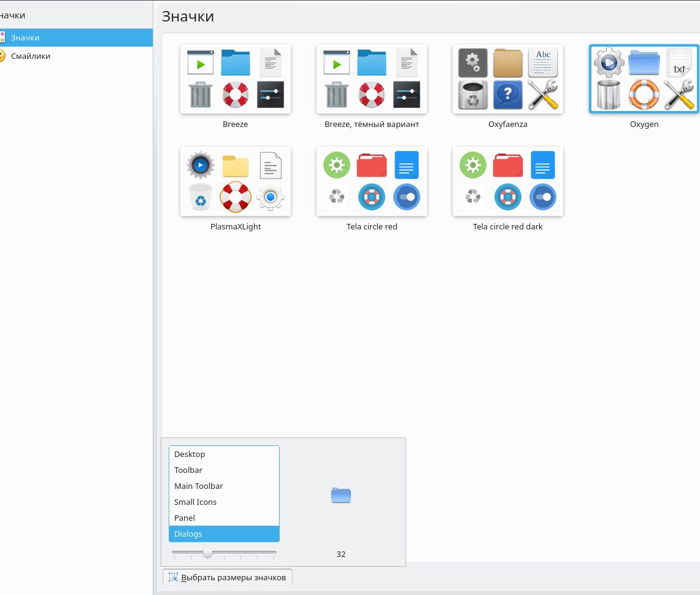The image size is (700, 595).
Task: Select the Tela circle red theme
Action: [x=371, y=181]
